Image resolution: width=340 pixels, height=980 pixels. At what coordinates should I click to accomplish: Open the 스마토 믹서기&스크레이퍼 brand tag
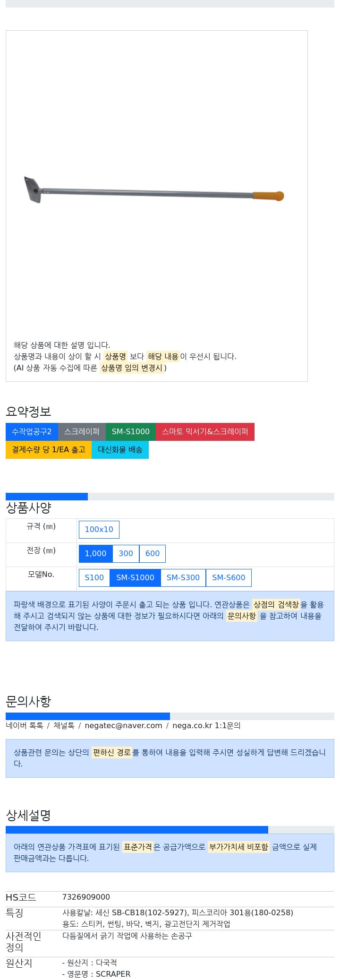pos(205,432)
